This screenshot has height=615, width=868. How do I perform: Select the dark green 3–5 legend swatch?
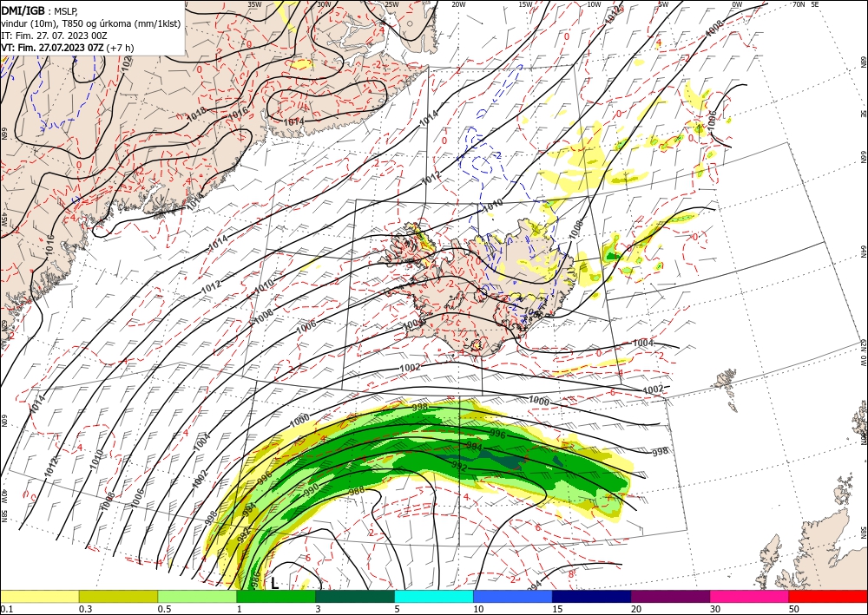click(355, 596)
